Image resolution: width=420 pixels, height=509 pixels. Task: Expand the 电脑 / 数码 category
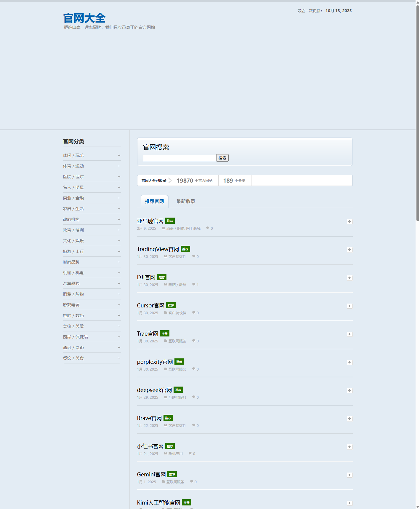119,315
